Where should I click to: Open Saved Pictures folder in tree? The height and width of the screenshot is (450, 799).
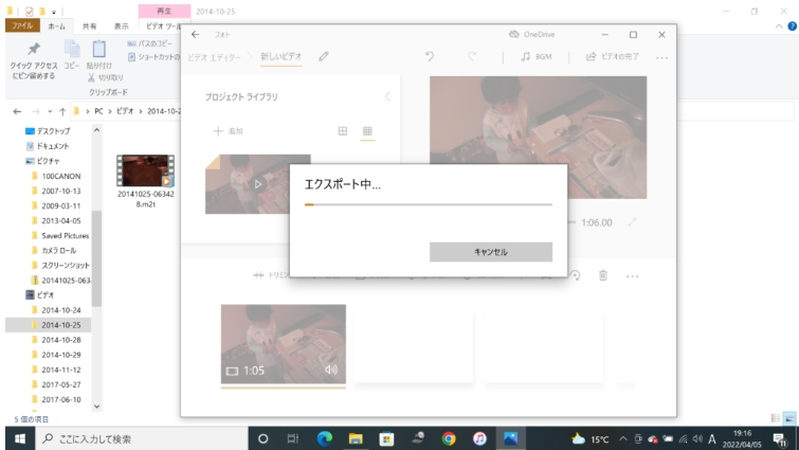pyautogui.click(x=60, y=235)
